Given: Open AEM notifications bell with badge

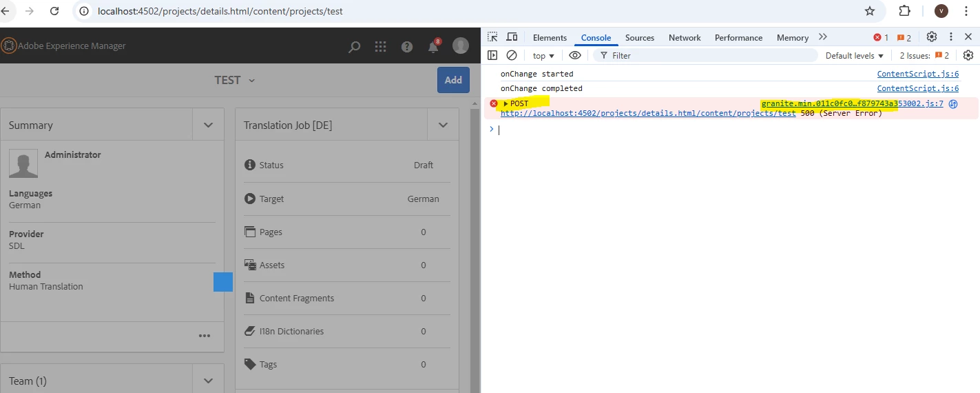Looking at the screenshot, I should 434,46.
